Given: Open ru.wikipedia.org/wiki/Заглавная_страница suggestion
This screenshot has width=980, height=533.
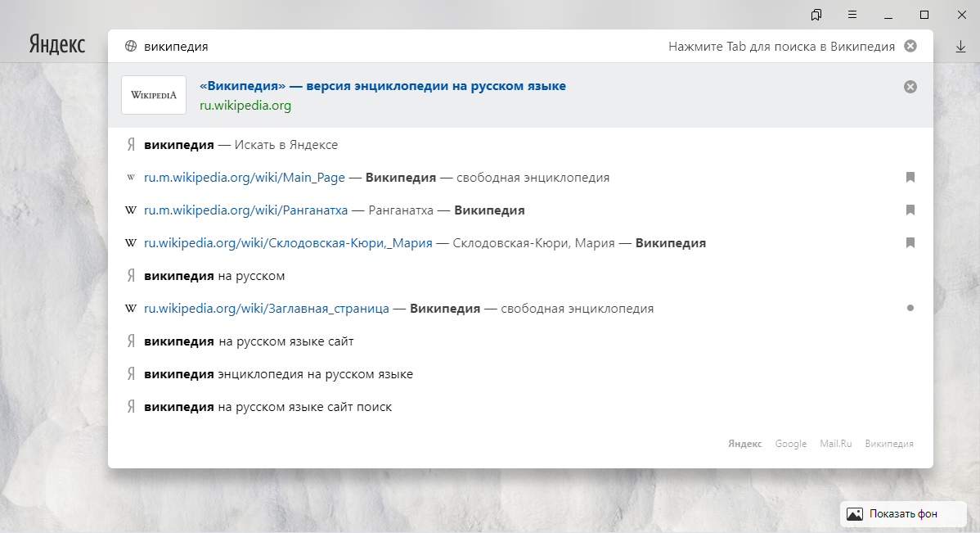Looking at the screenshot, I should (520, 309).
